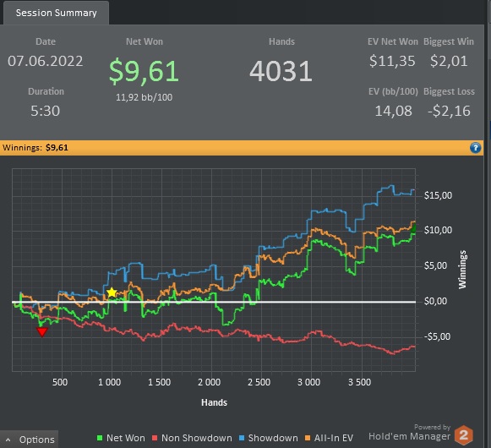Click the Biggest Loss header label

pos(449,91)
